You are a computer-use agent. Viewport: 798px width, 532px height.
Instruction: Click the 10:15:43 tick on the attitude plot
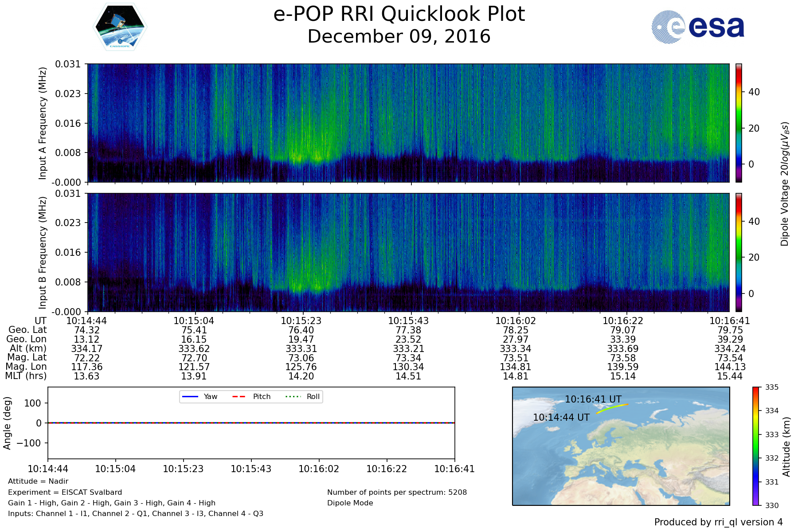point(251,469)
